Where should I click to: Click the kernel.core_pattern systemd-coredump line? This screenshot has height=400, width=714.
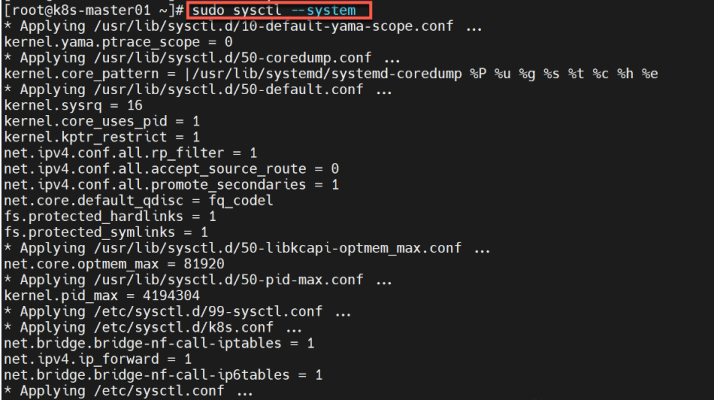pyautogui.click(x=331, y=74)
